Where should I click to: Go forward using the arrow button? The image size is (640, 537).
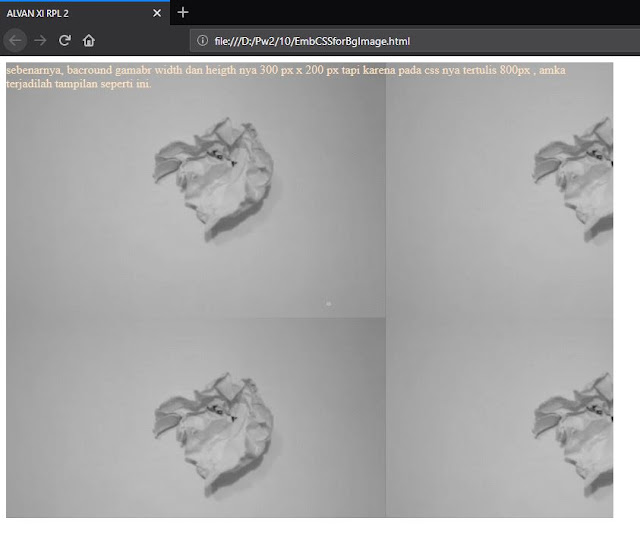click(x=40, y=40)
